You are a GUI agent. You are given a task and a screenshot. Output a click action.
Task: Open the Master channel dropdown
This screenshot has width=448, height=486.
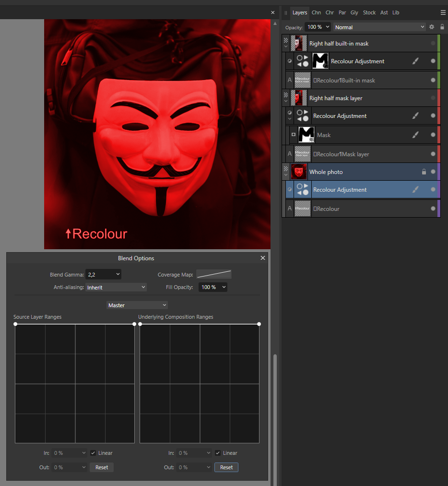[x=137, y=305]
